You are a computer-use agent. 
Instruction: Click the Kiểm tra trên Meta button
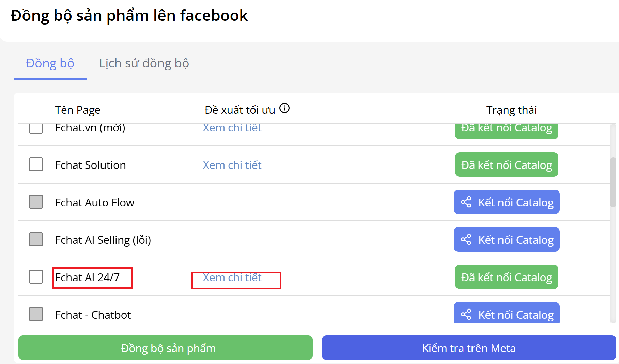[x=469, y=348]
